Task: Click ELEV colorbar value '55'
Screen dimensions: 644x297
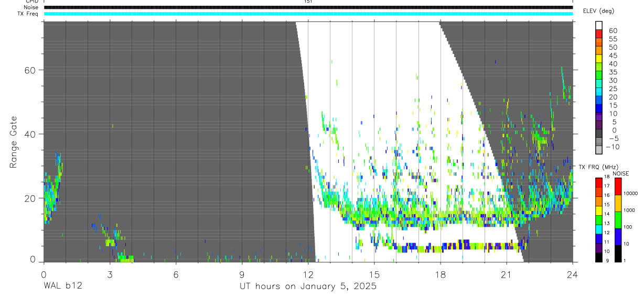Action: click(613, 39)
